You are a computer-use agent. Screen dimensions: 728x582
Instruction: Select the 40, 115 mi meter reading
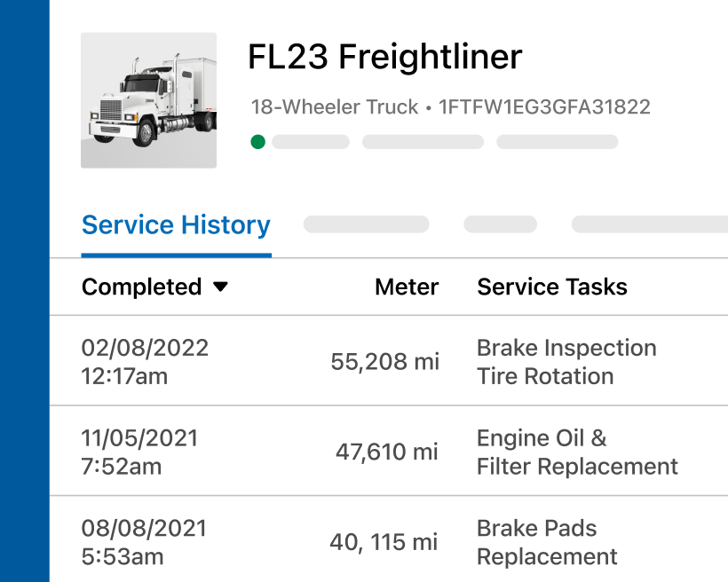384,541
